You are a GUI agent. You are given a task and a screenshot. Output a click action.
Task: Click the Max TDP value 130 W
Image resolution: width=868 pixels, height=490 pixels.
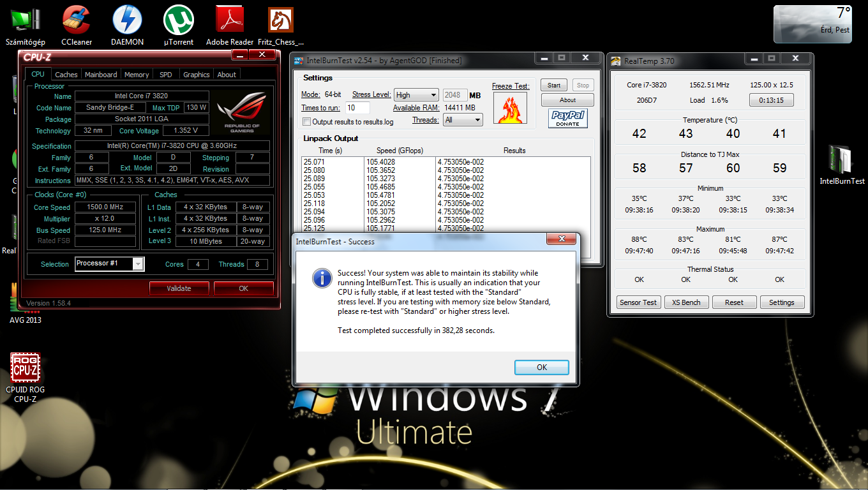pos(197,108)
